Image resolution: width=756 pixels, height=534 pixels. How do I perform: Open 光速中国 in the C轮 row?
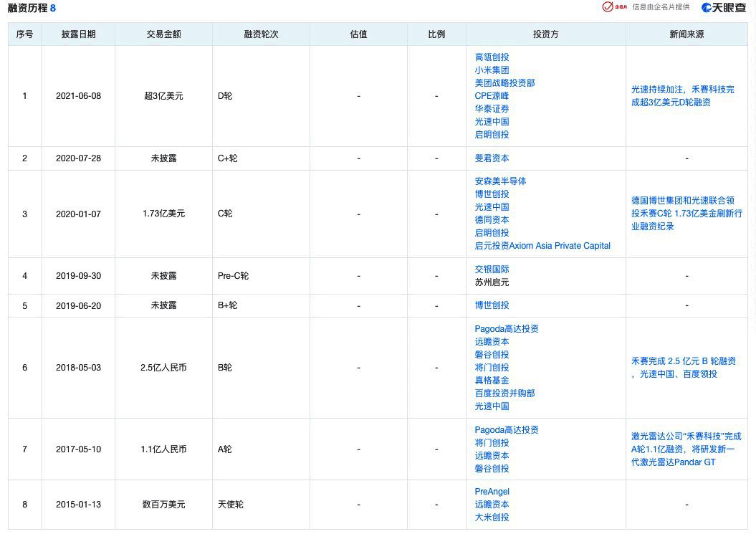click(x=492, y=207)
